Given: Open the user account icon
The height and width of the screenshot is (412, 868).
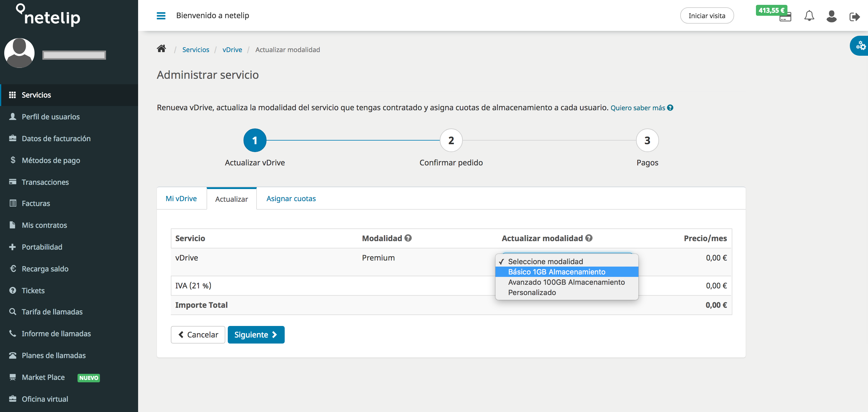Looking at the screenshot, I should (x=831, y=16).
